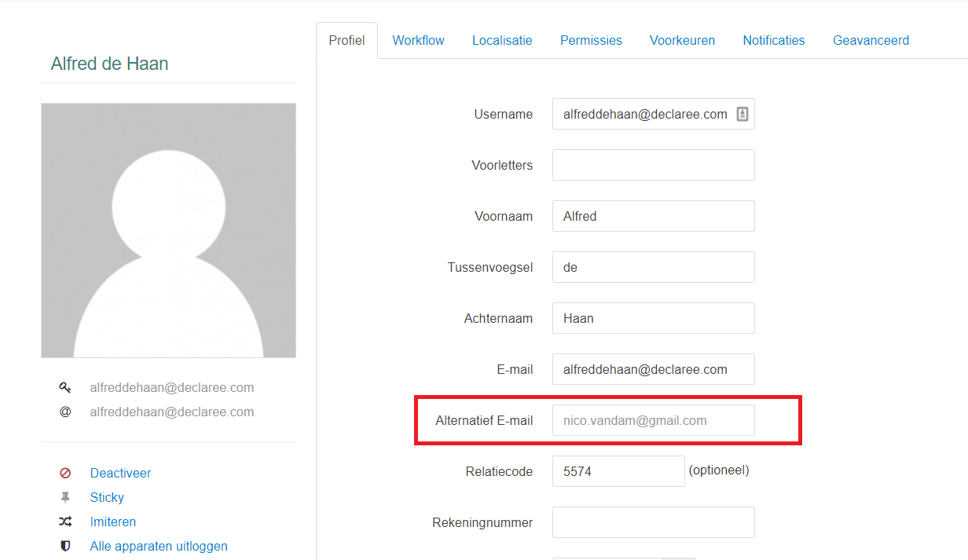Click the @ email icon in sidebar
This screenshot has height=560, width=968.
(x=65, y=412)
